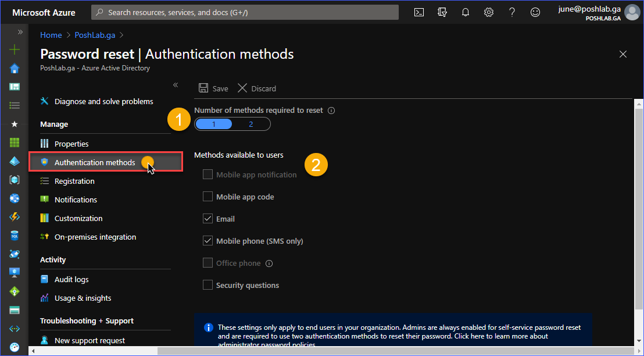644x356 pixels.
Task: Open the notifications bell
Action: [x=466, y=12]
